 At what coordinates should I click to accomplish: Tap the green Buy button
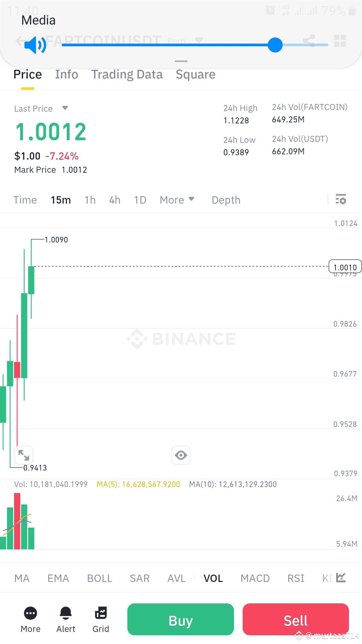(181, 620)
